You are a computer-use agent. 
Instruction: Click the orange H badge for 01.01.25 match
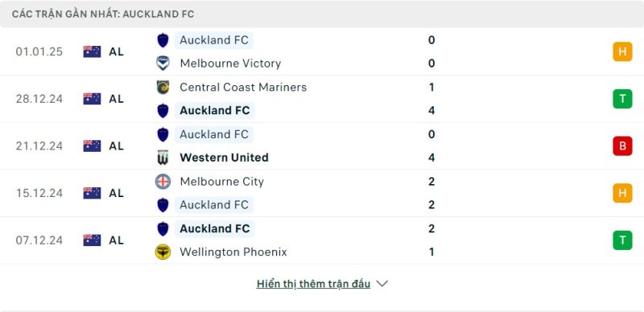[622, 51]
